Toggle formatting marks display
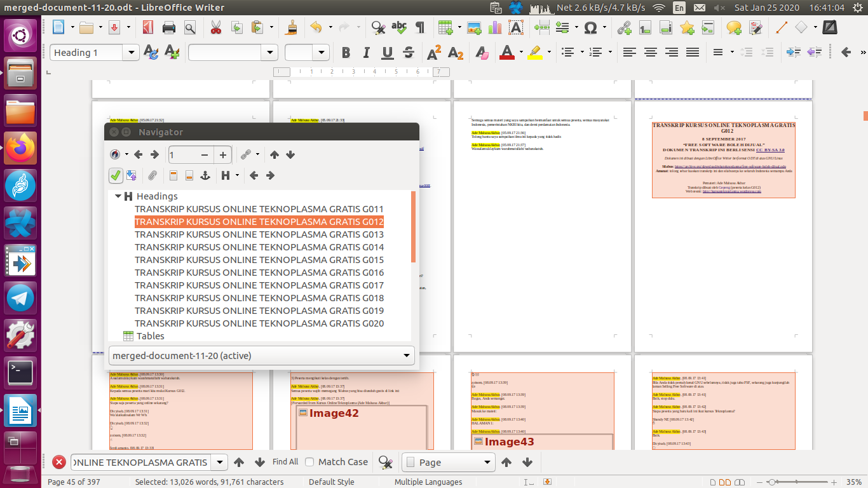The image size is (868, 488). 418,27
